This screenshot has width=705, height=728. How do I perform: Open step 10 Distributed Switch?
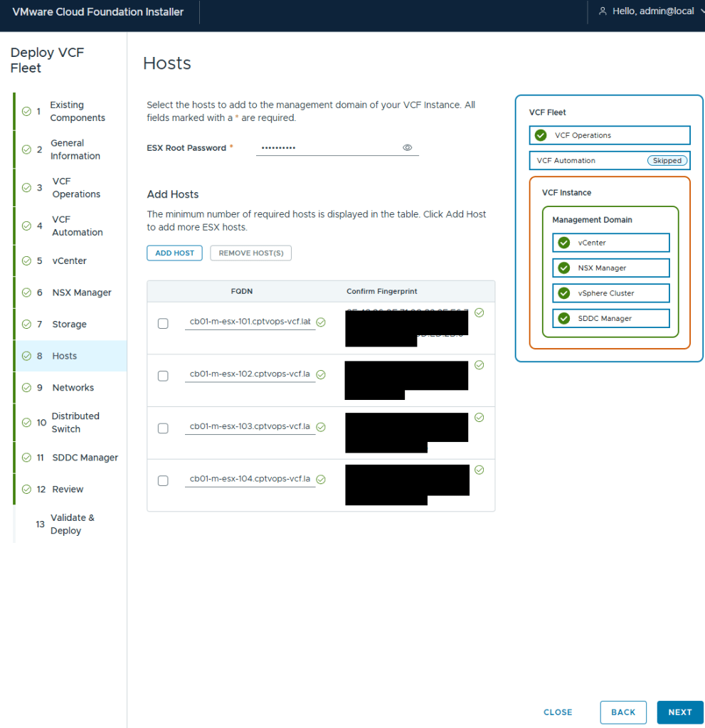point(70,423)
